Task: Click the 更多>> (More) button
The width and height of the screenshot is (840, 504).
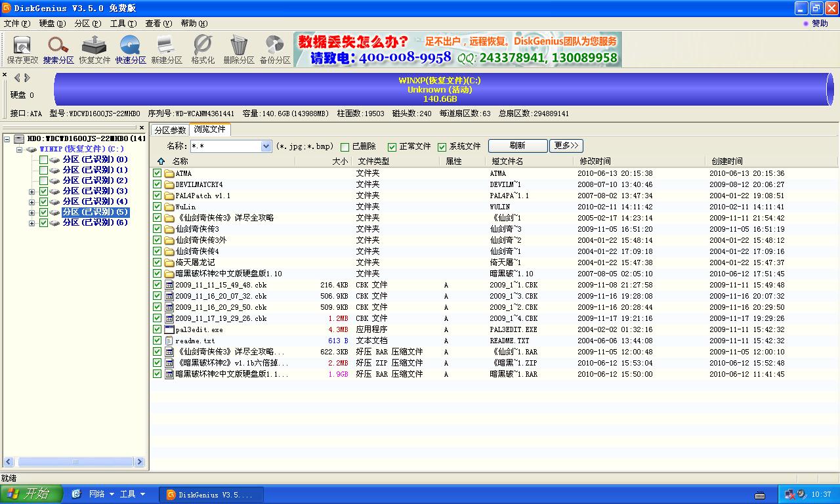Action: (566, 146)
